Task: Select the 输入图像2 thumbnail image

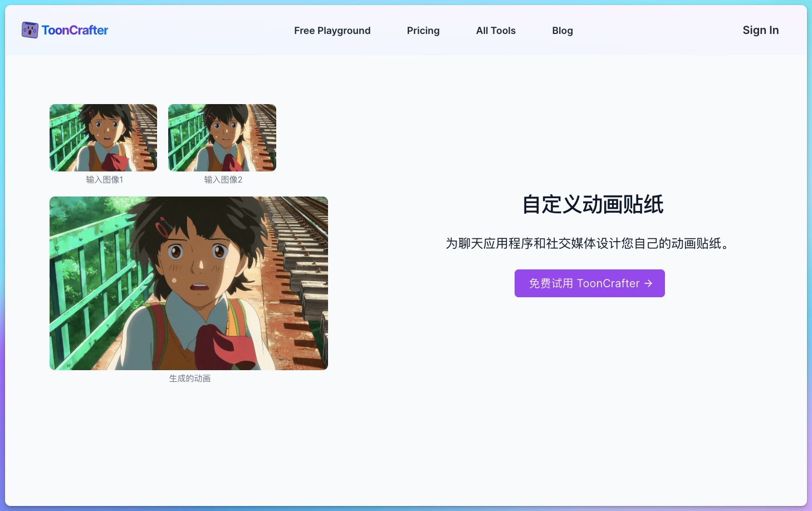Action: 222,137
